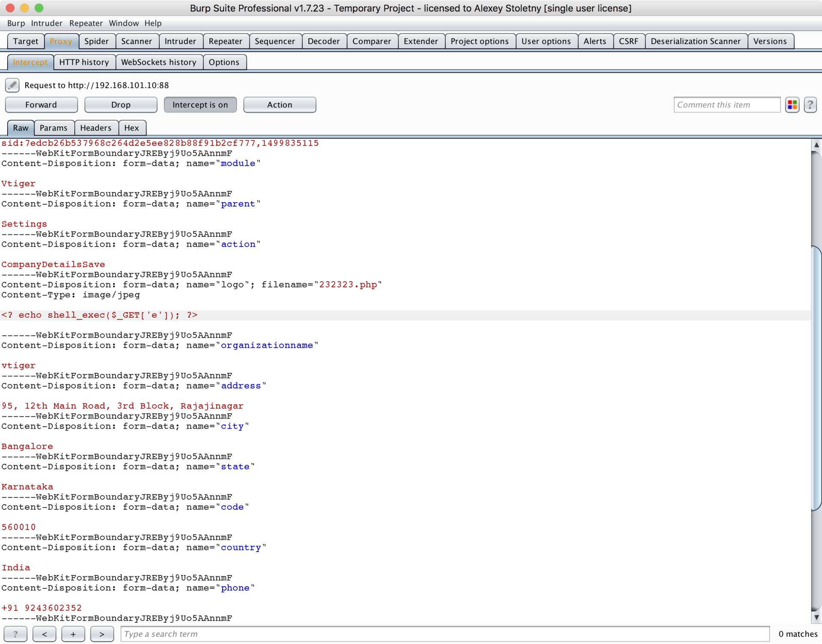This screenshot has width=822, height=644.
Task: Click the help question-mark icon top right
Action: pos(810,105)
